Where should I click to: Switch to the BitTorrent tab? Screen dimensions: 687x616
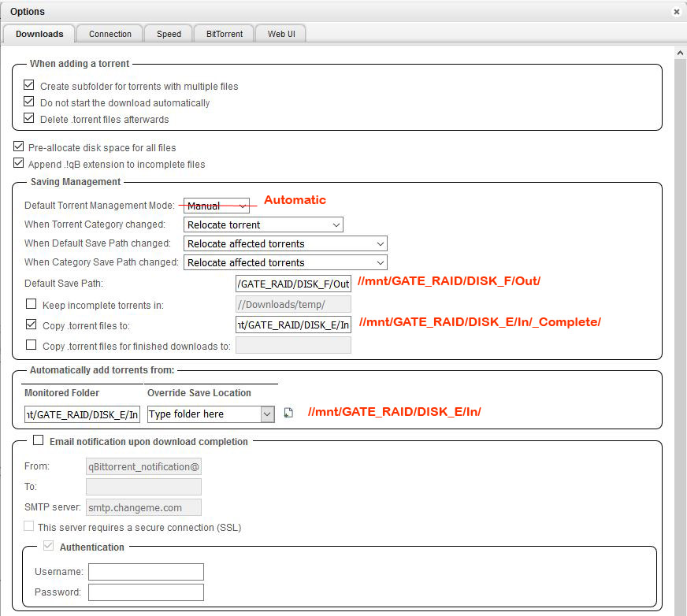click(225, 34)
